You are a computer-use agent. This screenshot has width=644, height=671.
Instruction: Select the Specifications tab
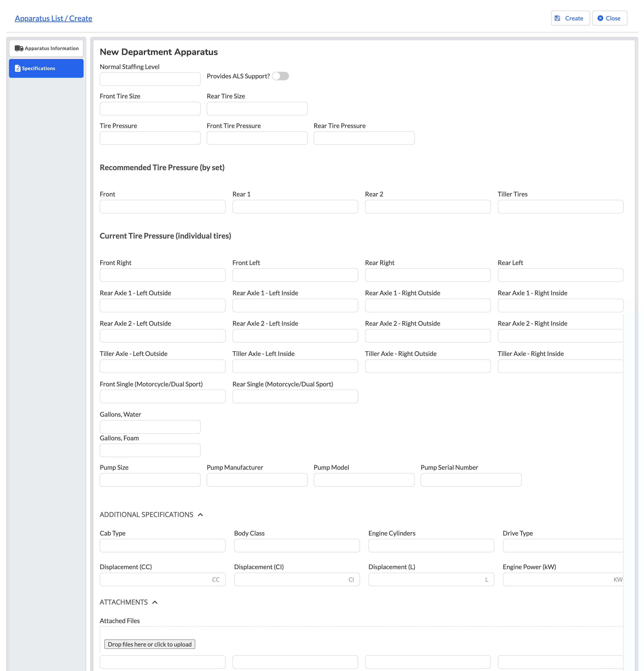[46, 68]
